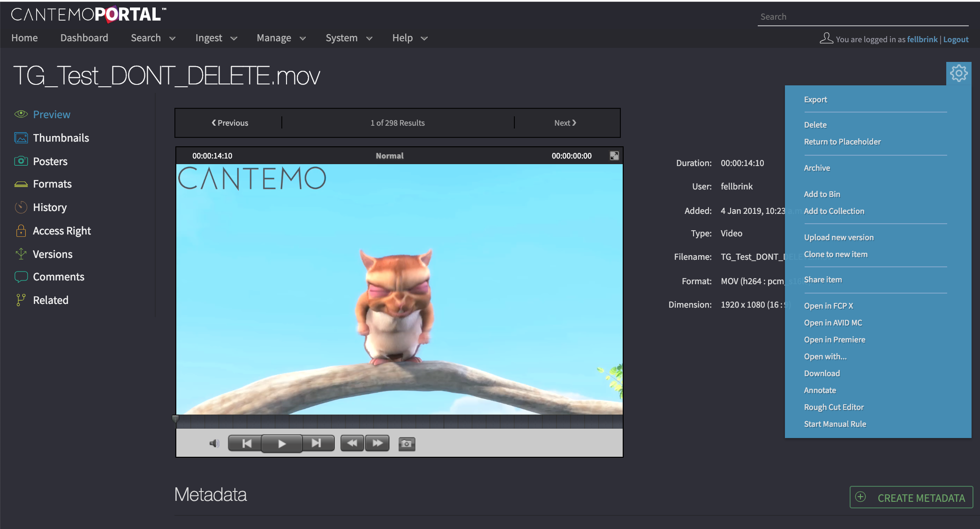Click the Access Right lock icon
980x529 pixels.
(21, 230)
